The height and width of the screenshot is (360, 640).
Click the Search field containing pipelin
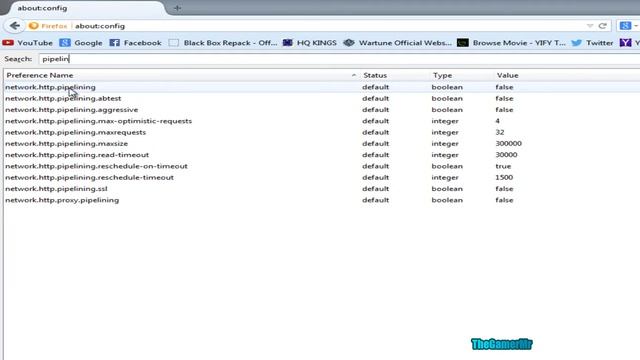(339, 59)
